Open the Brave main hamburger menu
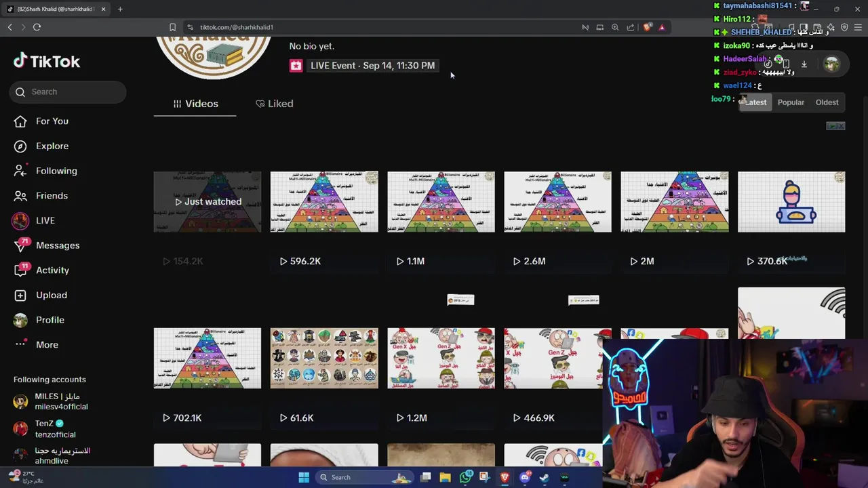 (x=859, y=27)
